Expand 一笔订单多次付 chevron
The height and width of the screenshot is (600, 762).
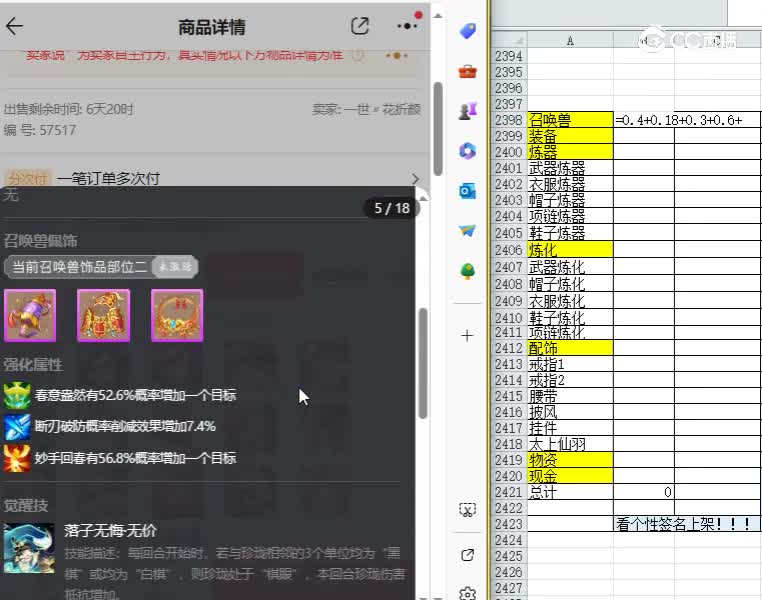point(416,179)
